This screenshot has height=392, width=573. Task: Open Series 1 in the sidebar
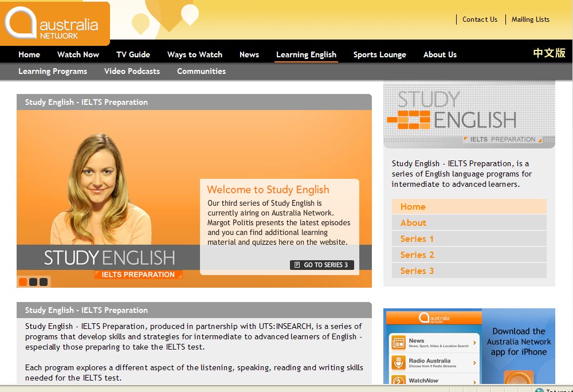(x=469, y=239)
